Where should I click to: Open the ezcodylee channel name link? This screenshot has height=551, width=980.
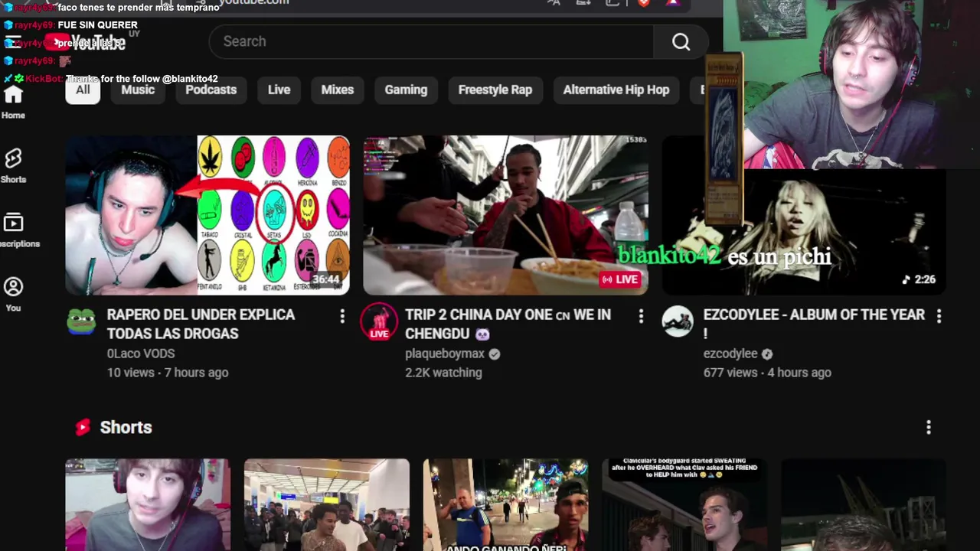(x=730, y=354)
